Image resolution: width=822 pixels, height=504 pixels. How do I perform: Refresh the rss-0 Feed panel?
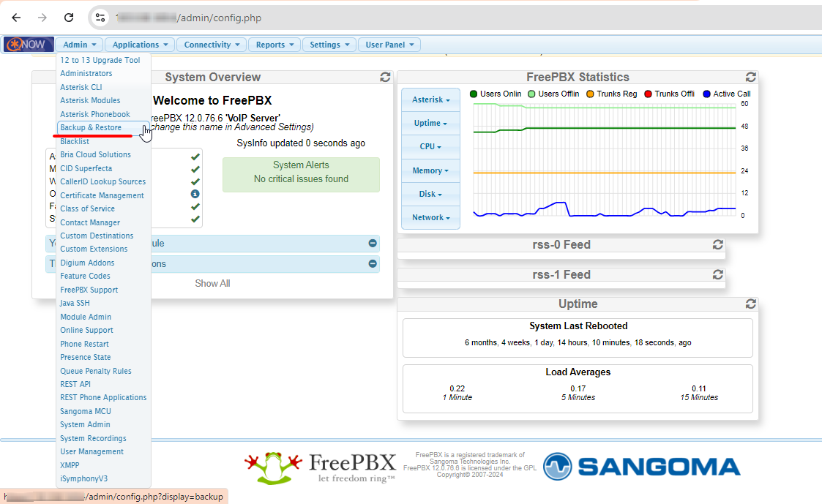[717, 244]
